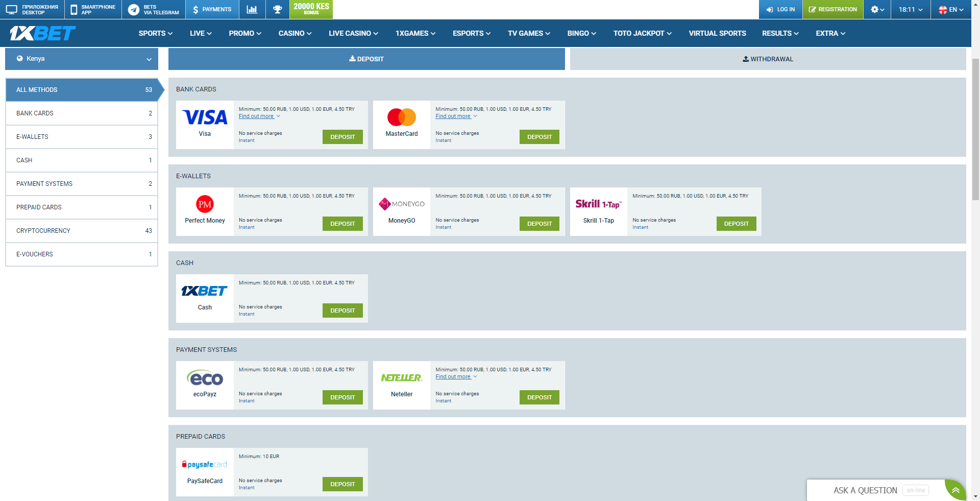Expand the Kenya country selector
980x501 pixels.
pyautogui.click(x=82, y=59)
